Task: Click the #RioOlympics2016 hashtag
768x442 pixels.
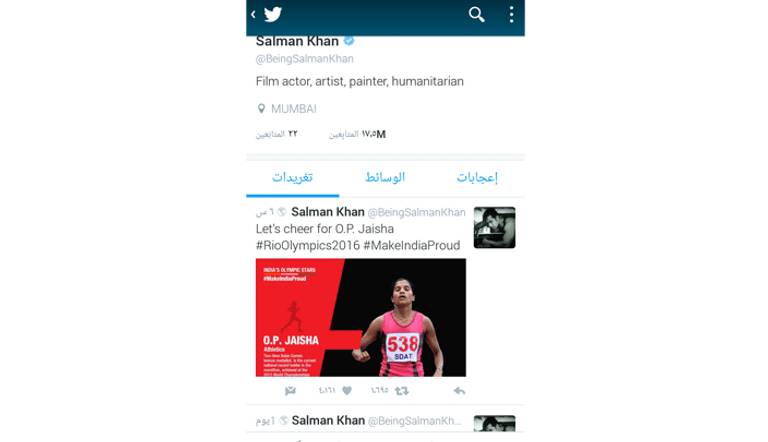Action: coord(308,245)
